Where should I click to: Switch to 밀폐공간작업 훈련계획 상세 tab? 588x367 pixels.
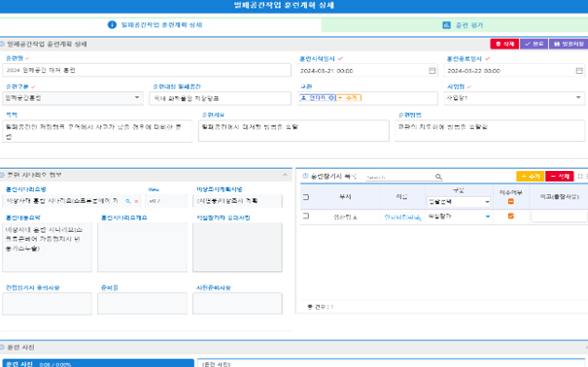click(161, 24)
